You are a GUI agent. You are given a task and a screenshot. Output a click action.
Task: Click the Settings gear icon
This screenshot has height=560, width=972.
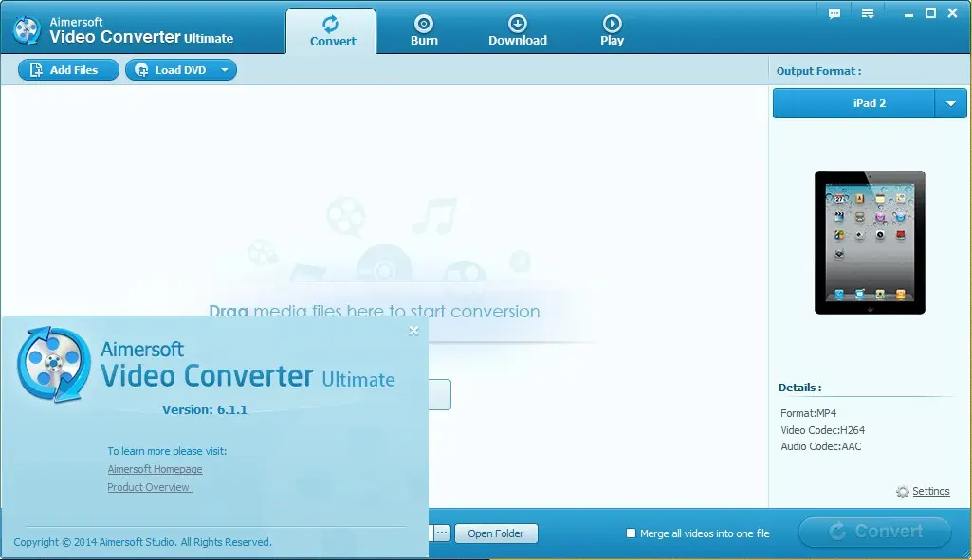pos(903,491)
